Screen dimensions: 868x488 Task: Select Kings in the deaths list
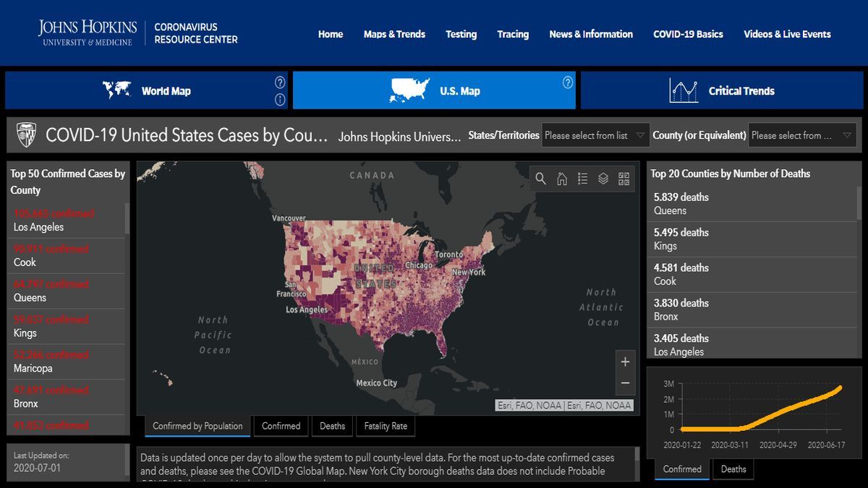(x=752, y=239)
